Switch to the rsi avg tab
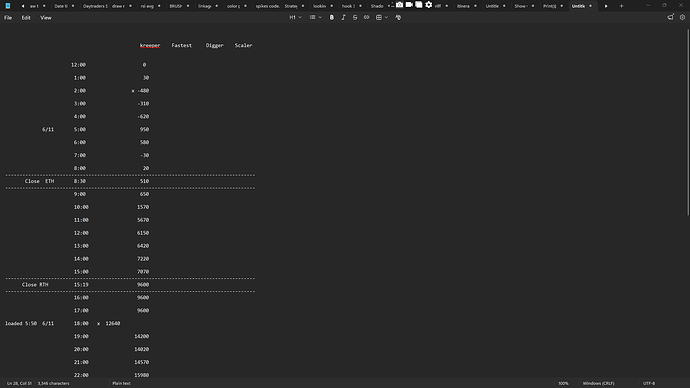This screenshot has height=388, width=690. (x=147, y=6)
